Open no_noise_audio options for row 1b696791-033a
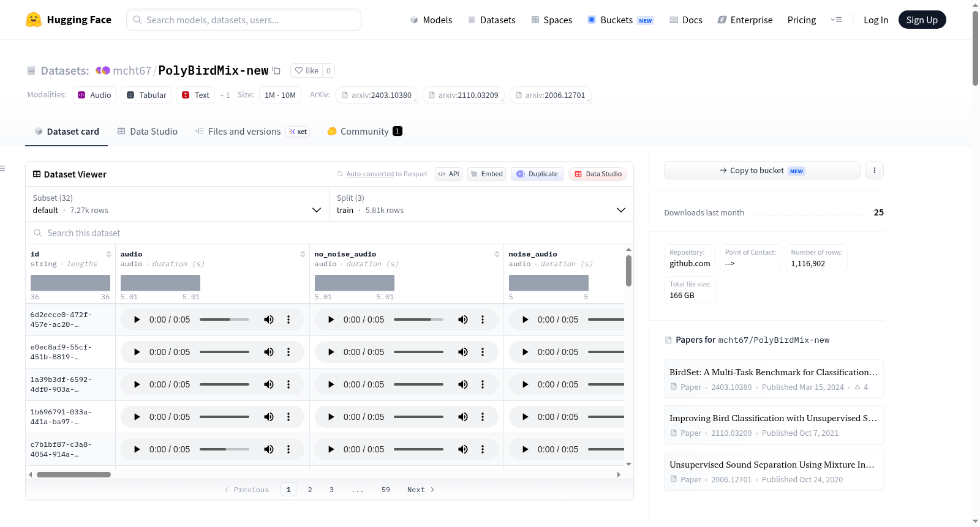Image resolution: width=980 pixels, height=527 pixels. pyautogui.click(x=483, y=417)
